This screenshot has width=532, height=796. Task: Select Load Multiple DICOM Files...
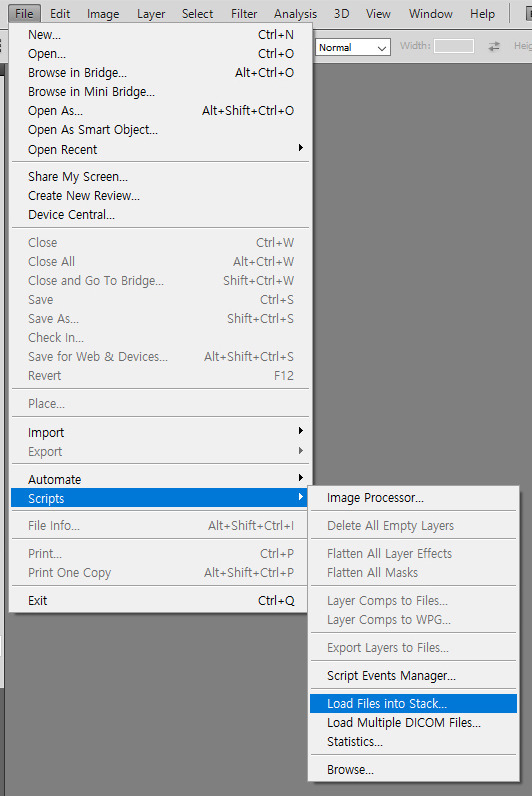[x=414, y=722]
